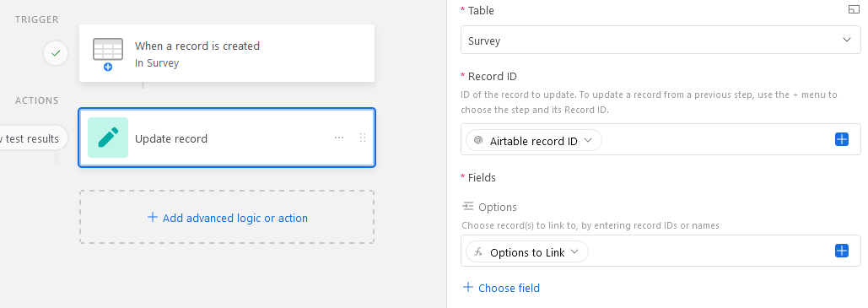Click the trigger success checkmark icon
Image resolution: width=868 pixels, height=308 pixels.
coord(56,54)
